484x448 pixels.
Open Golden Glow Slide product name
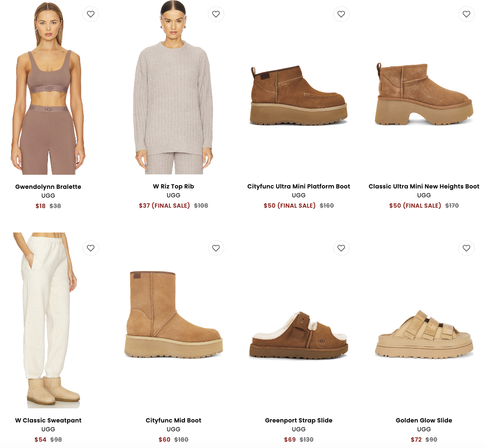click(x=424, y=420)
